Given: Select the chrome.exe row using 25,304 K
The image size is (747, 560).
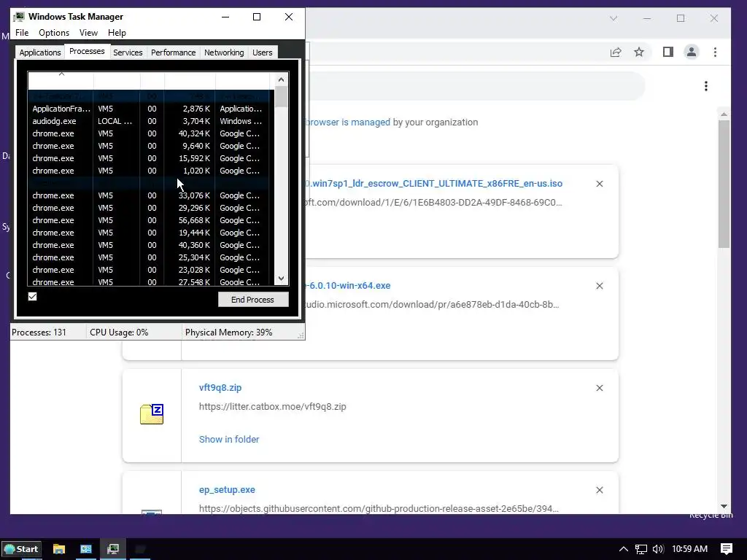Looking at the screenshot, I should (x=150, y=257).
